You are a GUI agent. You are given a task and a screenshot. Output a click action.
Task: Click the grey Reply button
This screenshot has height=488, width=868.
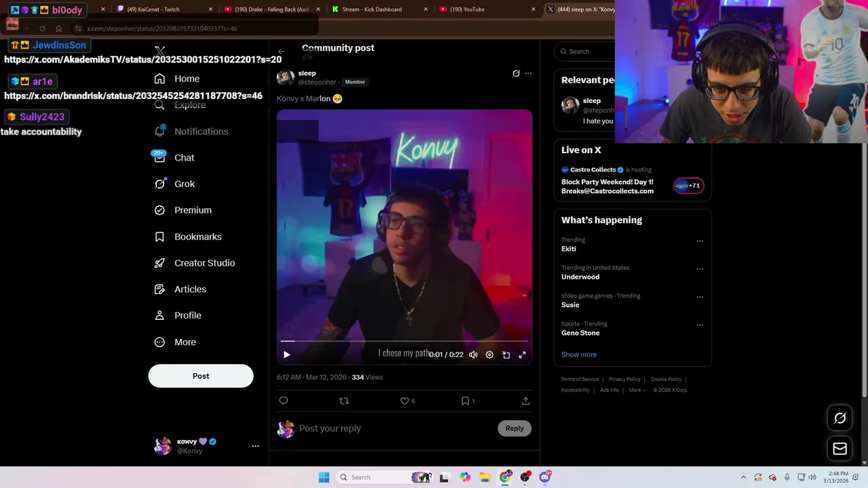pyautogui.click(x=515, y=428)
